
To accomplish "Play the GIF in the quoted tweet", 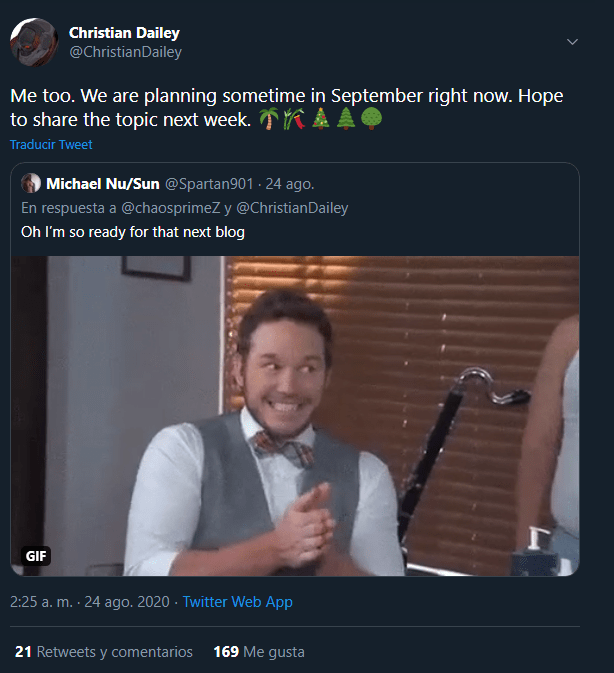I will click(x=295, y=415).
